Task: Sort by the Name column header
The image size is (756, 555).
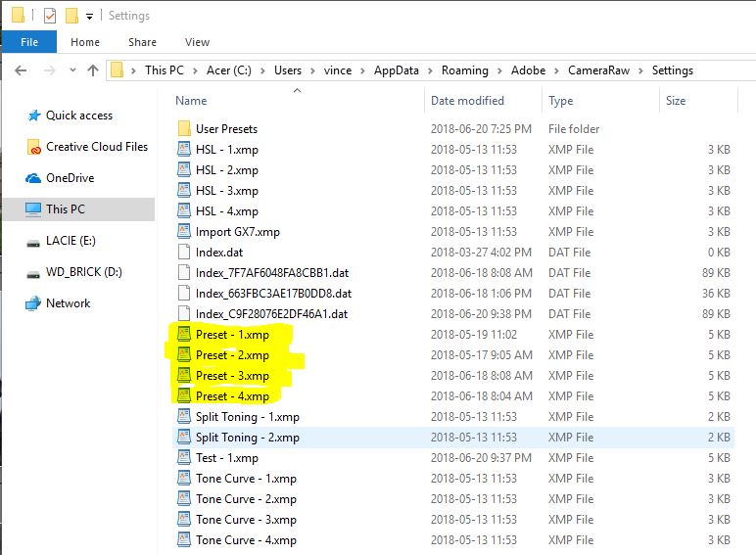Action: 191,101
